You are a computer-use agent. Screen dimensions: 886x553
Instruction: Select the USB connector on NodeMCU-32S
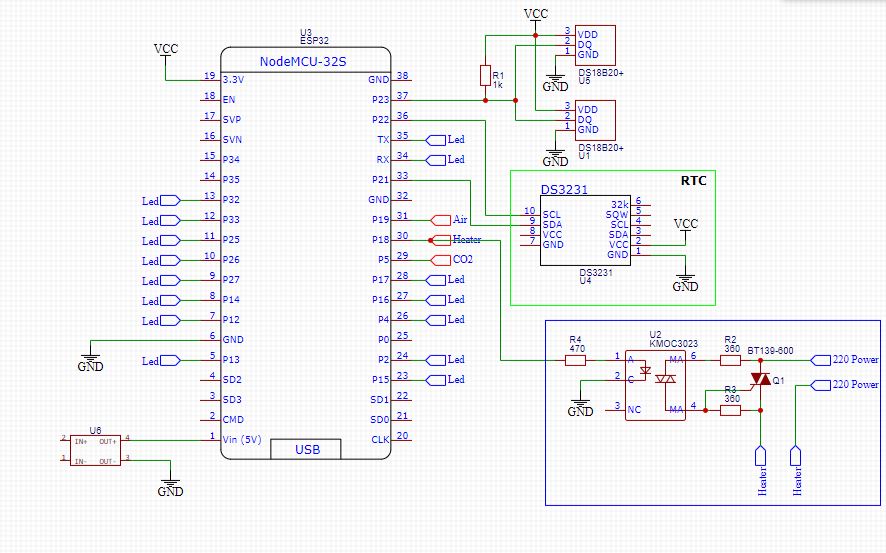pos(307,449)
